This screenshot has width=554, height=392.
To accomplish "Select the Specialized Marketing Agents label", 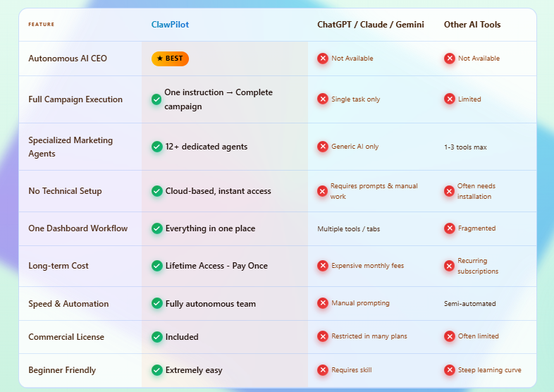I will pos(70,147).
